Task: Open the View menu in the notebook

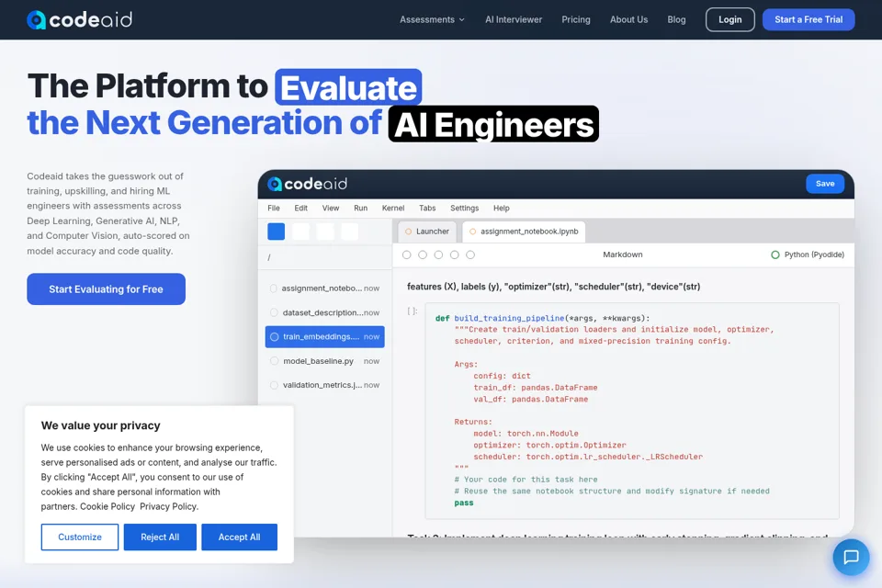Action: click(330, 209)
